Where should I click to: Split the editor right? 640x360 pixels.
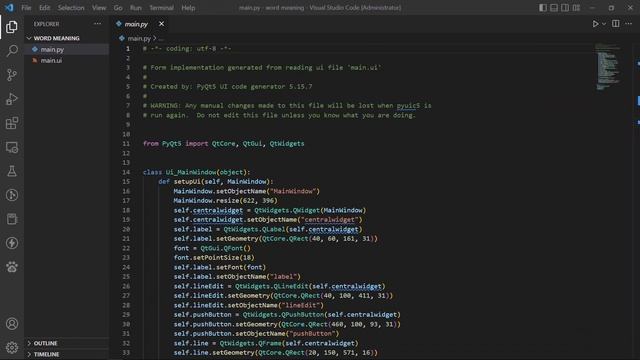[616, 24]
